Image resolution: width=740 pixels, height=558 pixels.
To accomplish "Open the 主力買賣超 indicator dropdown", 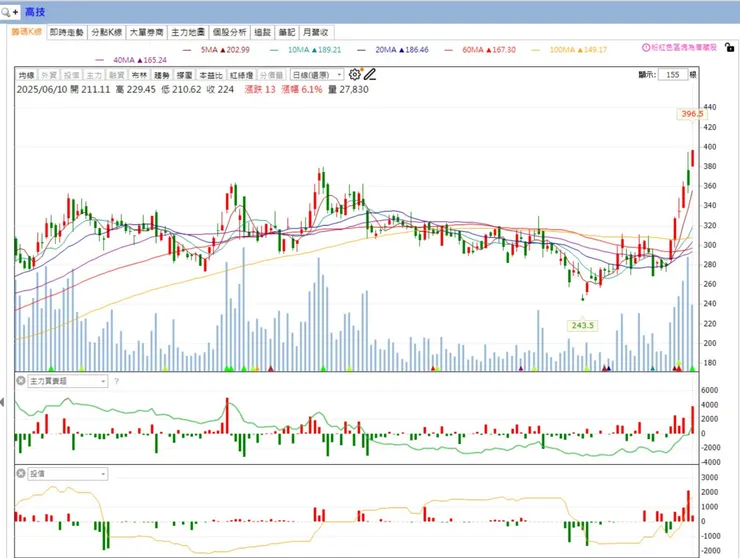I will click(x=67, y=381).
